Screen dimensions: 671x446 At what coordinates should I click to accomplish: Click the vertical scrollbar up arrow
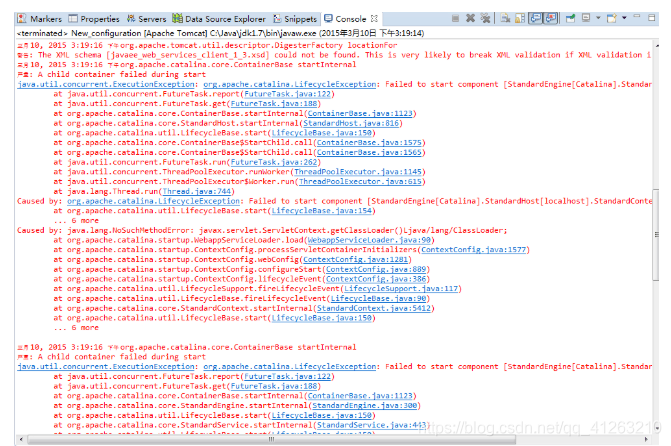[x=656, y=45]
